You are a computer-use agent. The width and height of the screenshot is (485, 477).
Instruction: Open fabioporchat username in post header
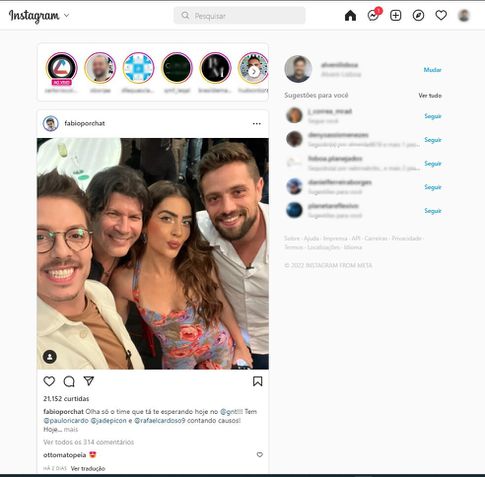85,123
